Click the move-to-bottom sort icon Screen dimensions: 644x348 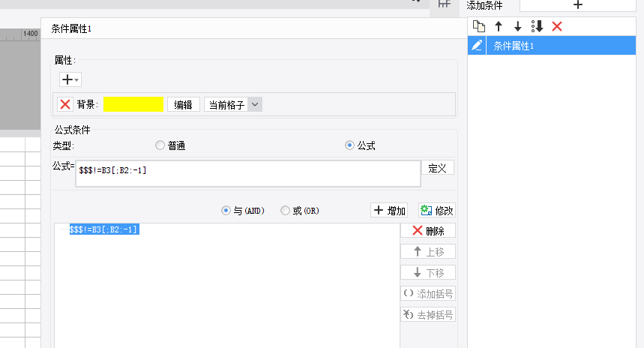538,26
